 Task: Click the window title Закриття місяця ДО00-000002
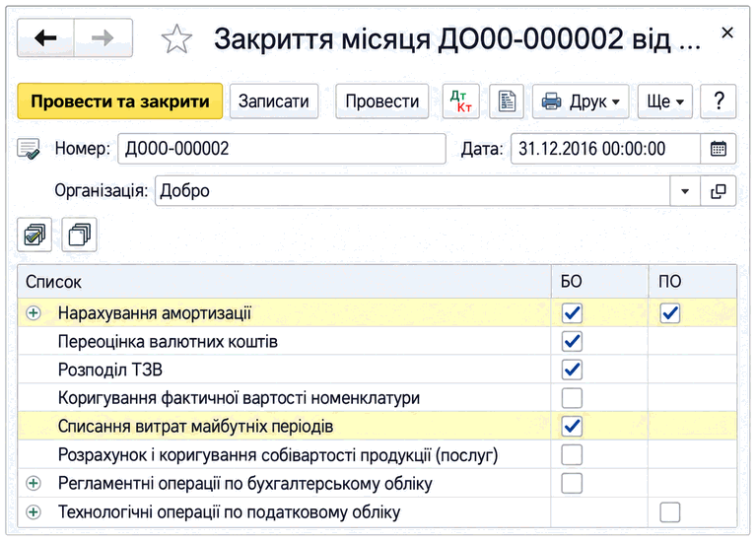tap(457, 39)
